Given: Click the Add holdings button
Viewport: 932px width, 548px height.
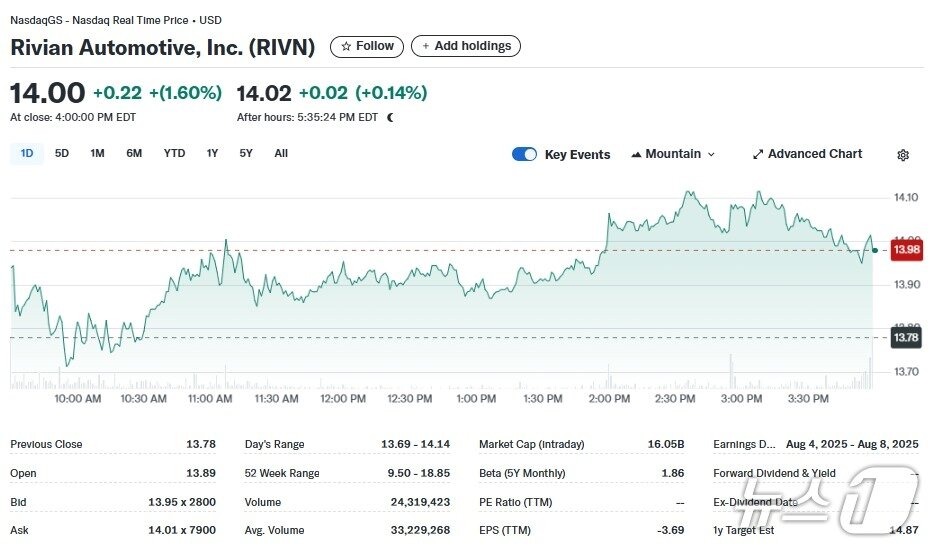Looking at the screenshot, I should point(466,46).
